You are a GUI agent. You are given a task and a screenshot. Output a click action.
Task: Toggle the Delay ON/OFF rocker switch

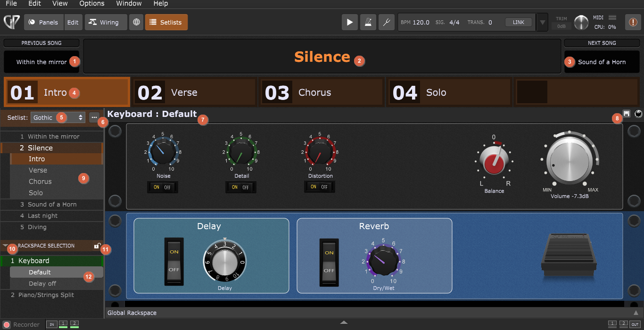tap(174, 261)
